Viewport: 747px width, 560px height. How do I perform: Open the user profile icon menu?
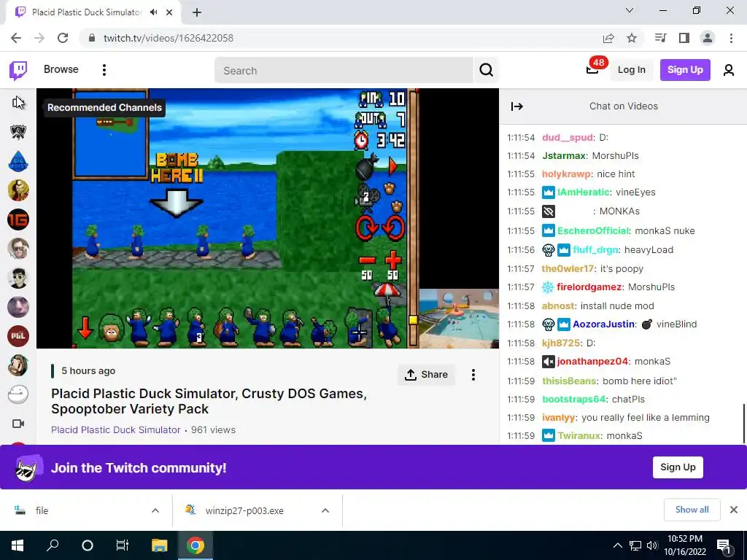click(729, 70)
